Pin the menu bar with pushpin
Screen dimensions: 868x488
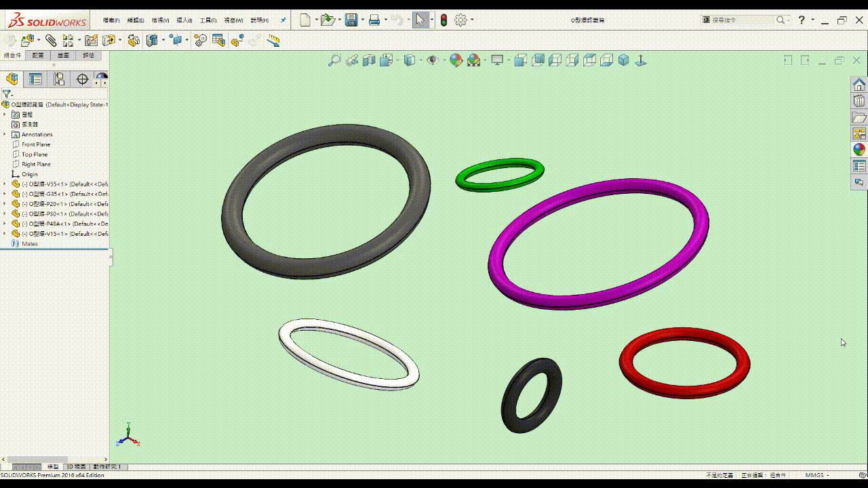click(x=283, y=20)
